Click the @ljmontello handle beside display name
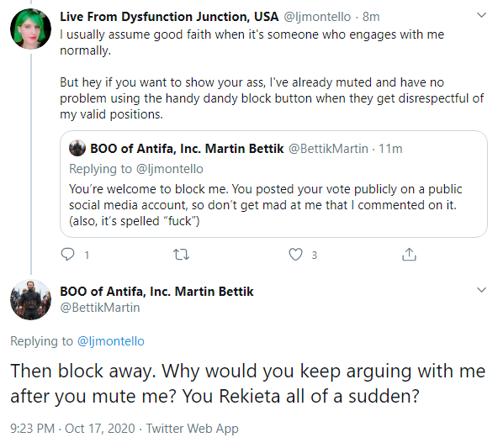The height and width of the screenshot is (448, 498). point(317,17)
